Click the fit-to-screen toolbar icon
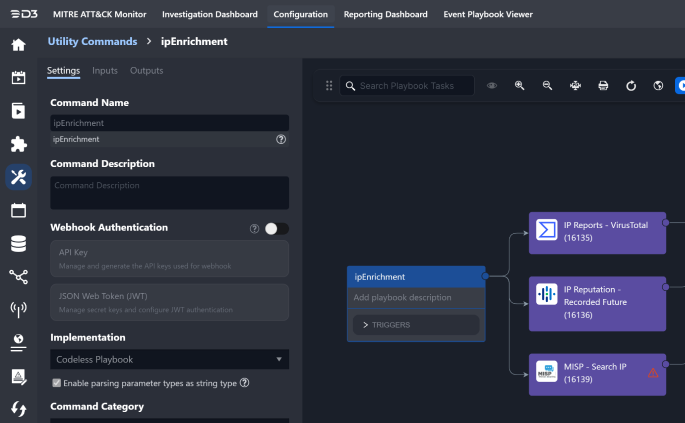 pos(575,86)
